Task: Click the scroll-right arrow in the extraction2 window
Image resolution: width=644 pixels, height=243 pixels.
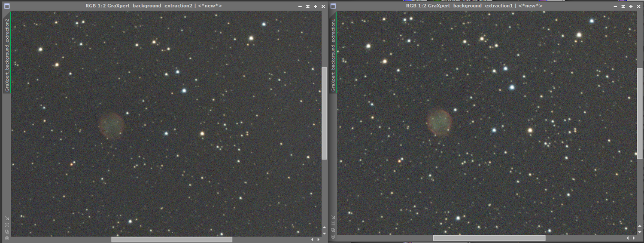Action: [318, 240]
